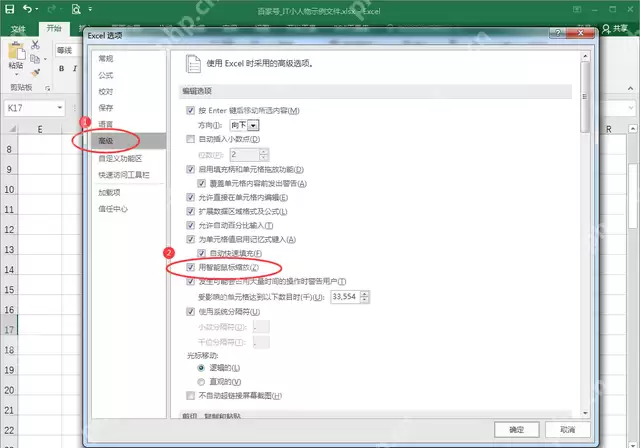Click the ribbon display options icon
The width and height of the screenshot is (640, 448).
pos(577,9)
